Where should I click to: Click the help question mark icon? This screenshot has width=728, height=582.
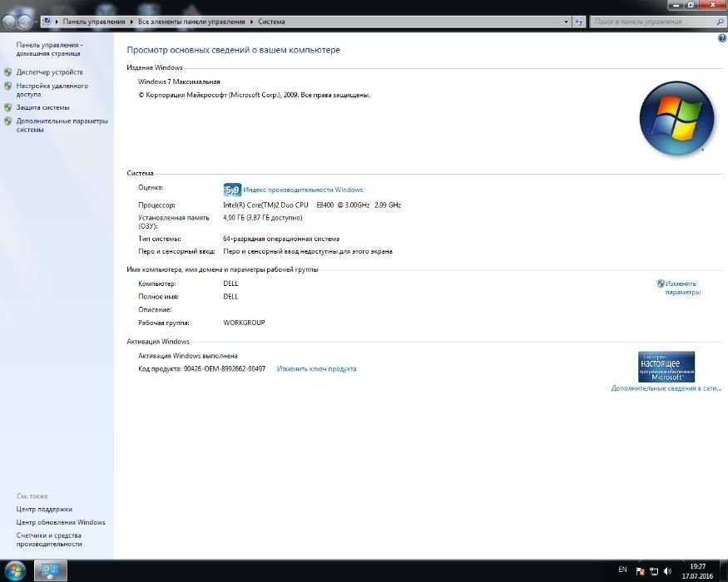pyautogui.click(x=722, y=38)
